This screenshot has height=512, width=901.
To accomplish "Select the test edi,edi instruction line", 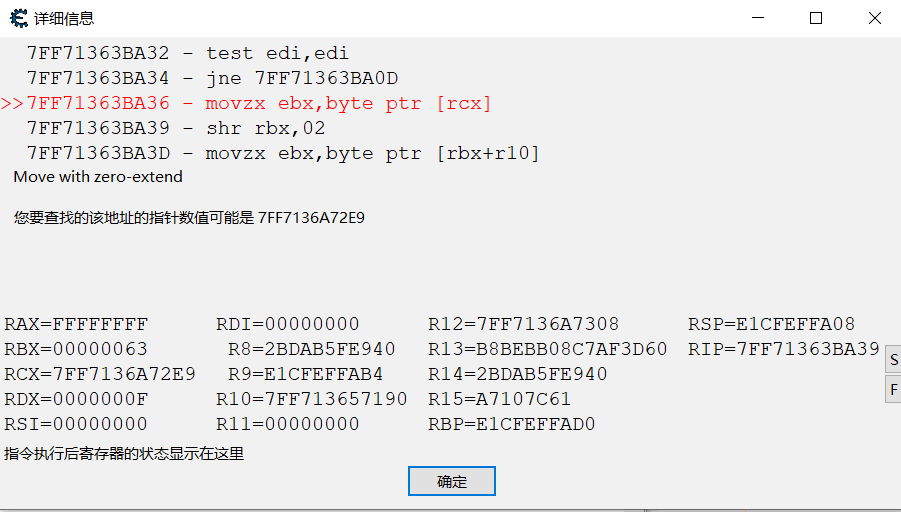I will coord(187,53).
